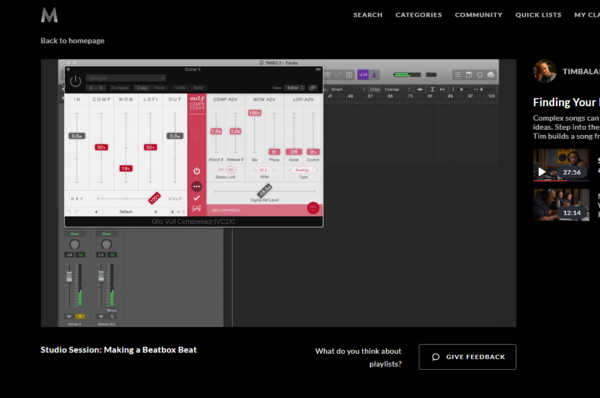Screen dimensions: 600x398
Task: Open the three-dots options in the red strip
Action: tap(197, 186)
